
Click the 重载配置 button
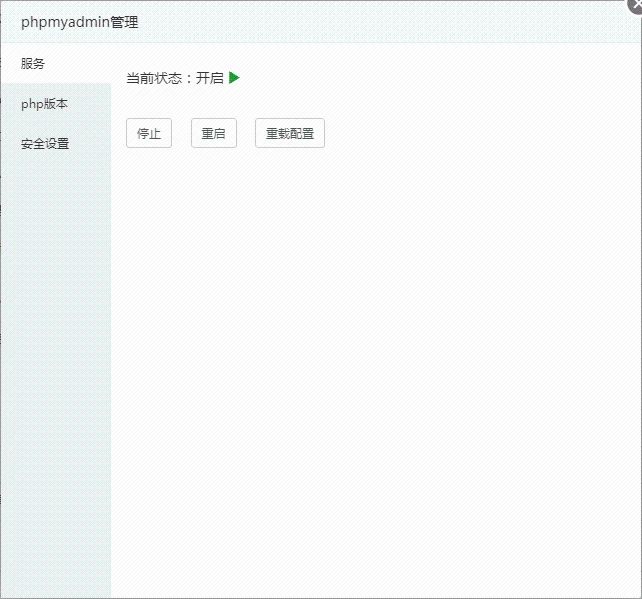pos(290,133)
